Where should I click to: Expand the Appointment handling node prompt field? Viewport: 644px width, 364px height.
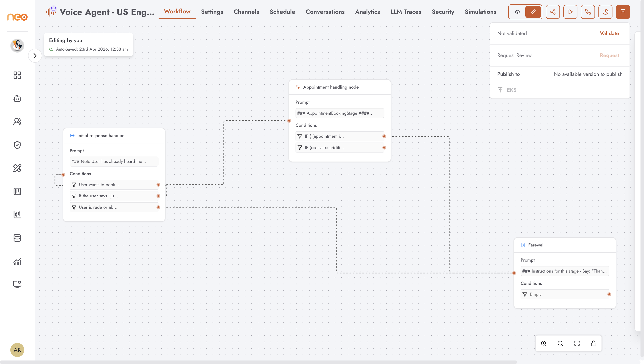click(x=340, y=113)
